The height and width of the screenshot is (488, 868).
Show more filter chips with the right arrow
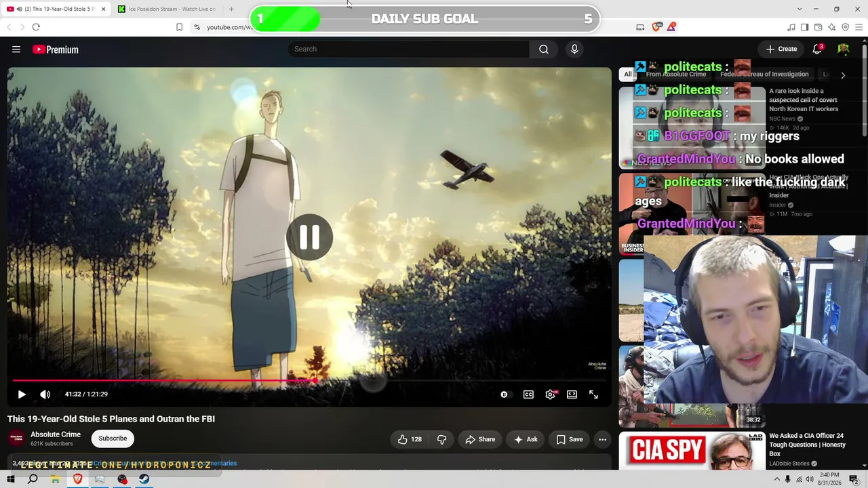(x=843, y=75)
